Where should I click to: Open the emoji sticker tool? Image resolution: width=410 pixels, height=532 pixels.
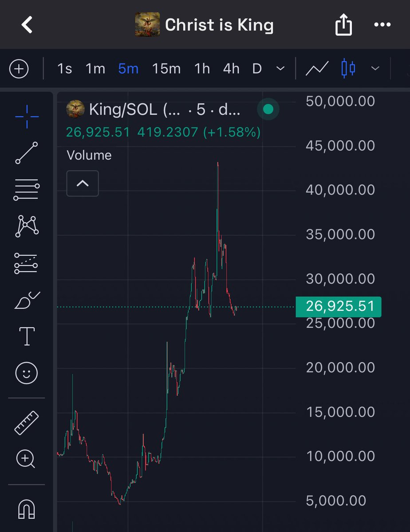pos(27,373)
